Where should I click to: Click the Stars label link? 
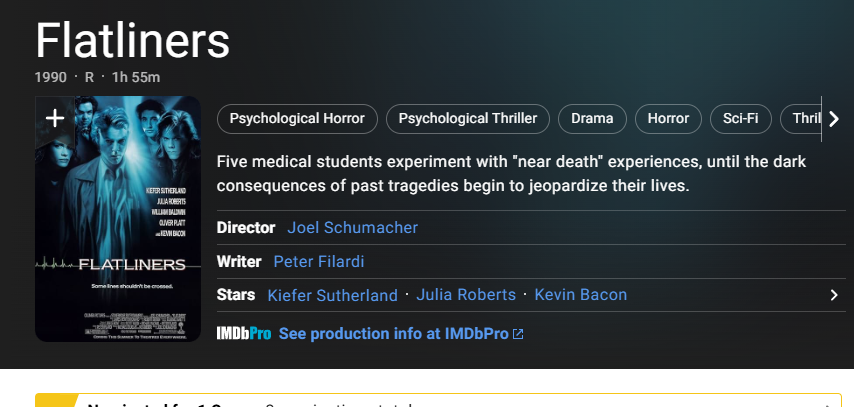236,295
